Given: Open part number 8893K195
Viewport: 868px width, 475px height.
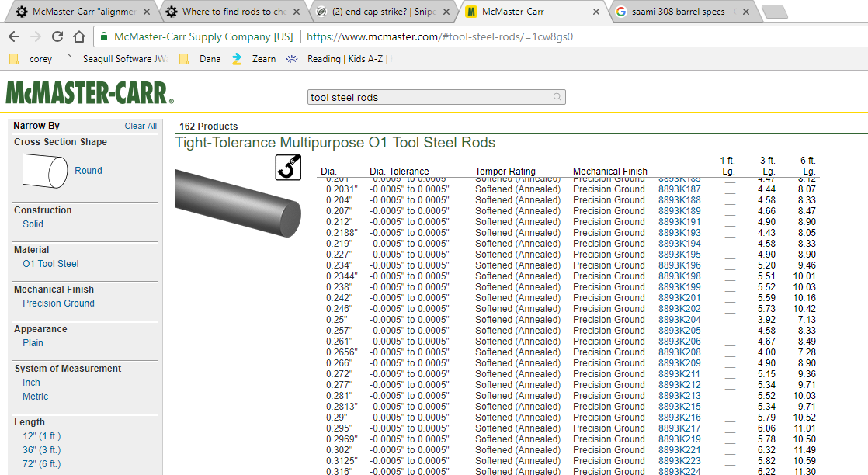Looking at the screenshot, I should click(679, 255).
